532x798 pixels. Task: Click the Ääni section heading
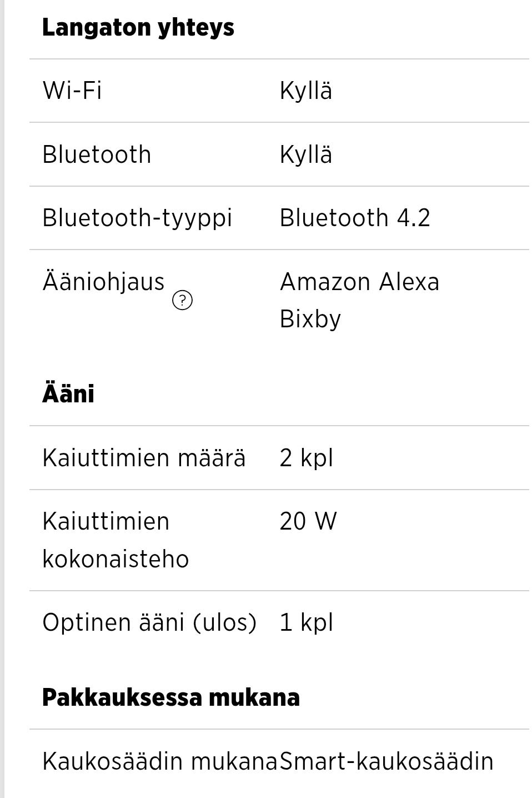[68, 393]
